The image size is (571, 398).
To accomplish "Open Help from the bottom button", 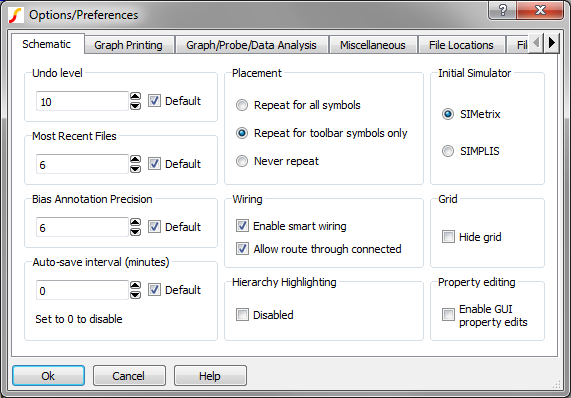I will [x=210, y=376].
